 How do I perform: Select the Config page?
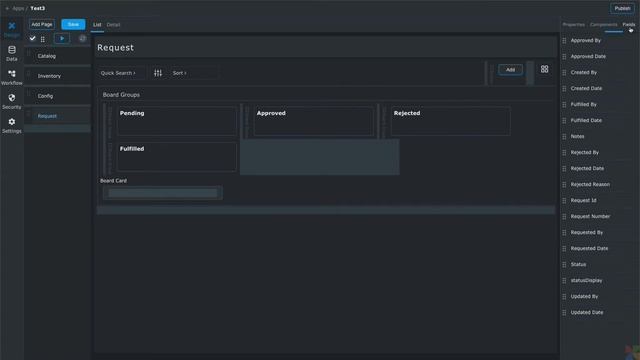click(58, 96)
